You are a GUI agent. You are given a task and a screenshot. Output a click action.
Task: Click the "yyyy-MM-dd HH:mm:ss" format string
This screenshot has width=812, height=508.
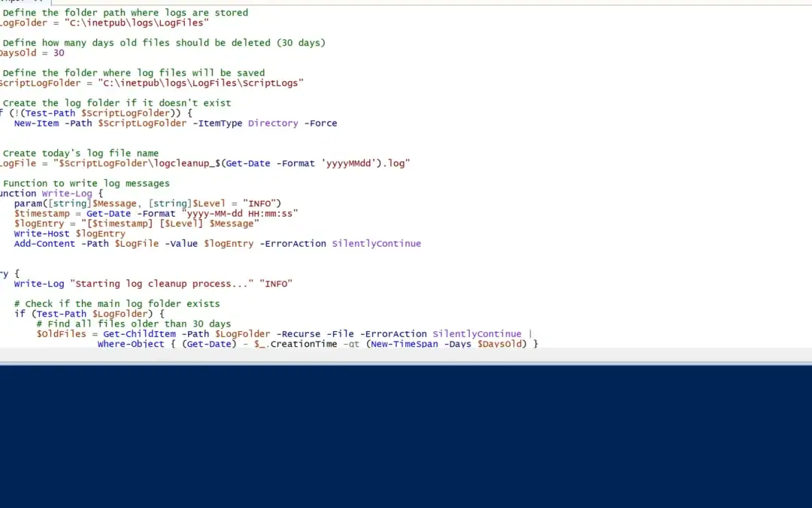(240, 213)
